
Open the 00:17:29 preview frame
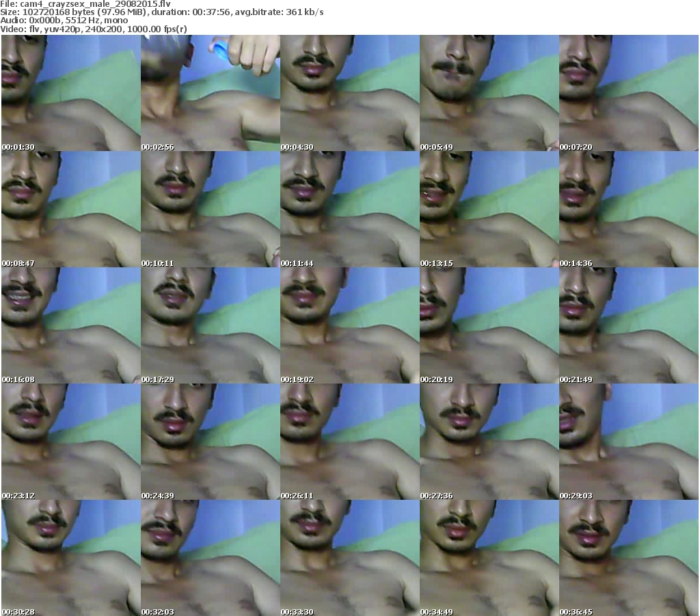[211, 325]
